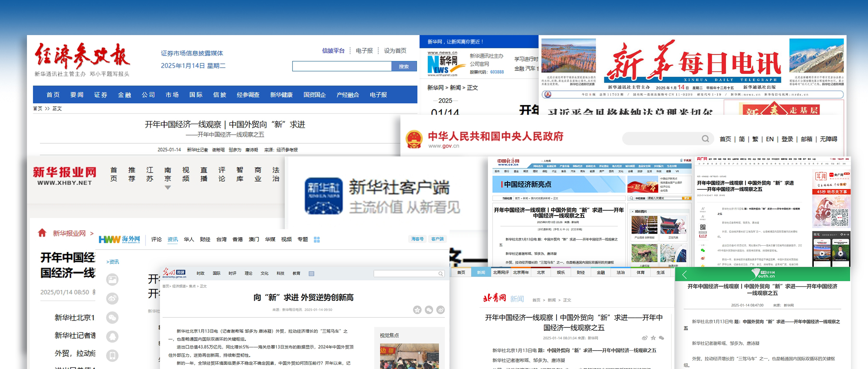Select 金融 in 经济参考报 nav bar

tap(124, 95)
